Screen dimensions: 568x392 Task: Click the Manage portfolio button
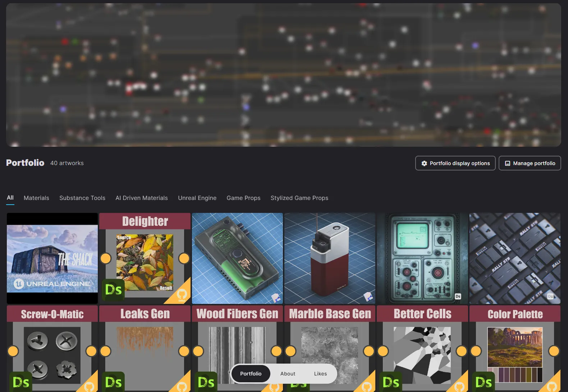(530, 163)
